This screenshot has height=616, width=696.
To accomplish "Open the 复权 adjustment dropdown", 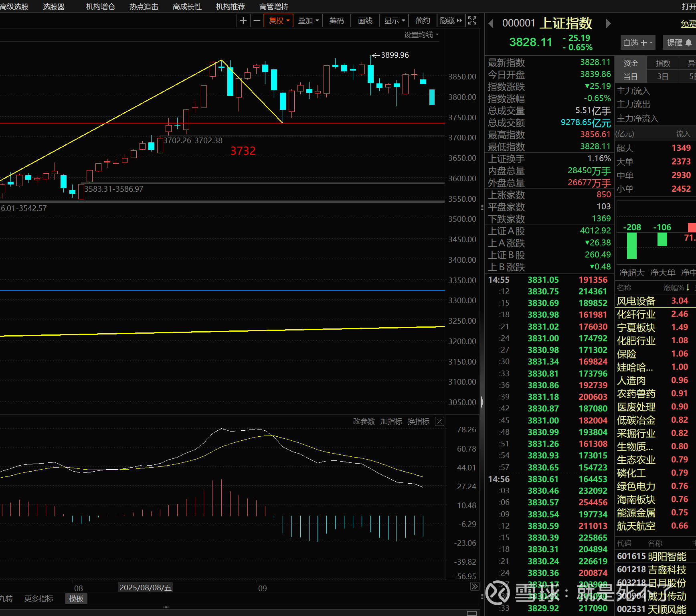I will (x=279, y=20).
